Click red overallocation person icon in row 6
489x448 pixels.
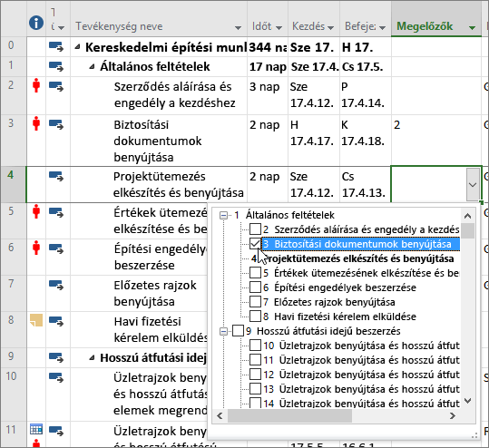pos(36,248)
